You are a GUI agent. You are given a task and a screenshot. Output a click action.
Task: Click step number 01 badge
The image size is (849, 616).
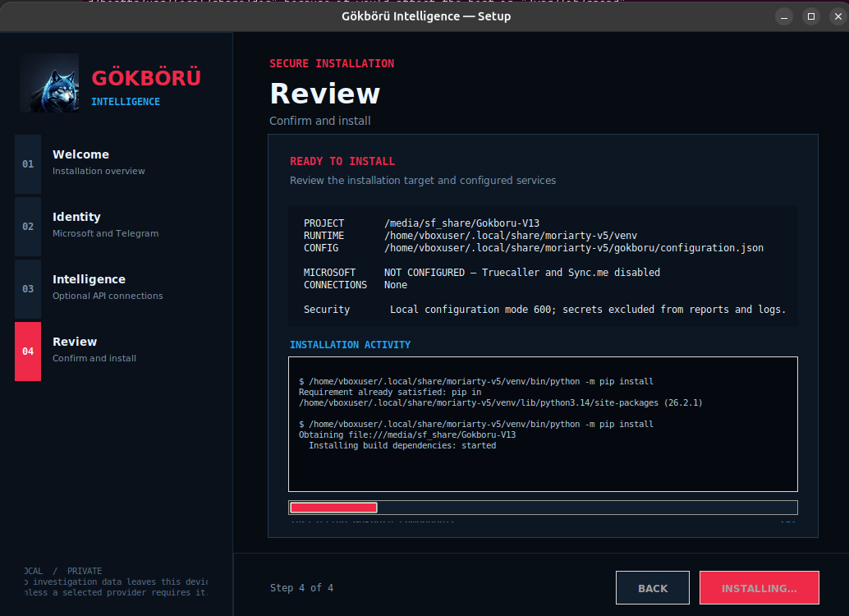[x=28, y=164]
